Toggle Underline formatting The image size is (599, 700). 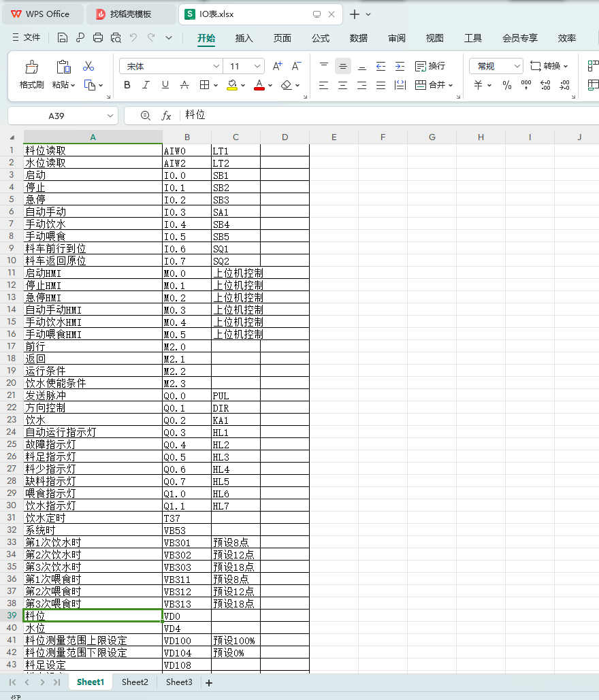pos(165,85)
